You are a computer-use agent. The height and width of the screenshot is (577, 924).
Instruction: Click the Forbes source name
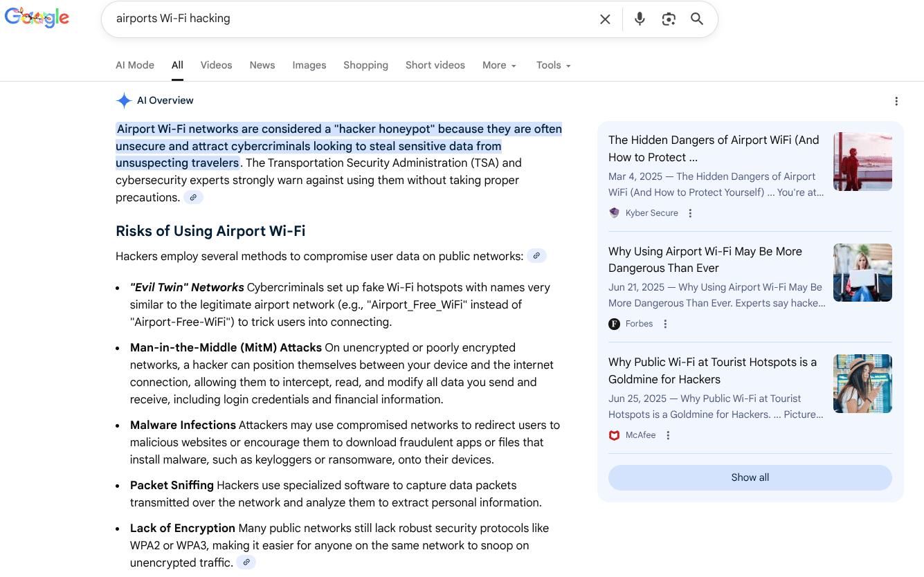(640, 324)
